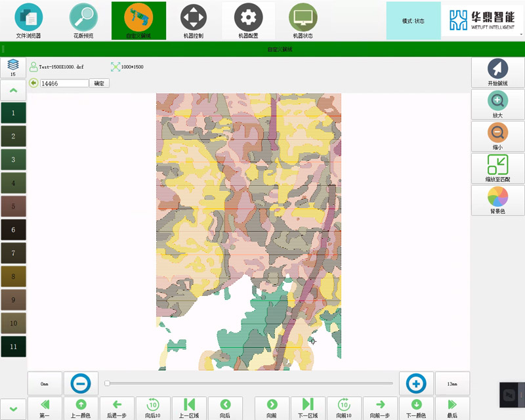Click the blue plus button beside slider
Screen dimensions: 525x420
click(x=416, y=383)
